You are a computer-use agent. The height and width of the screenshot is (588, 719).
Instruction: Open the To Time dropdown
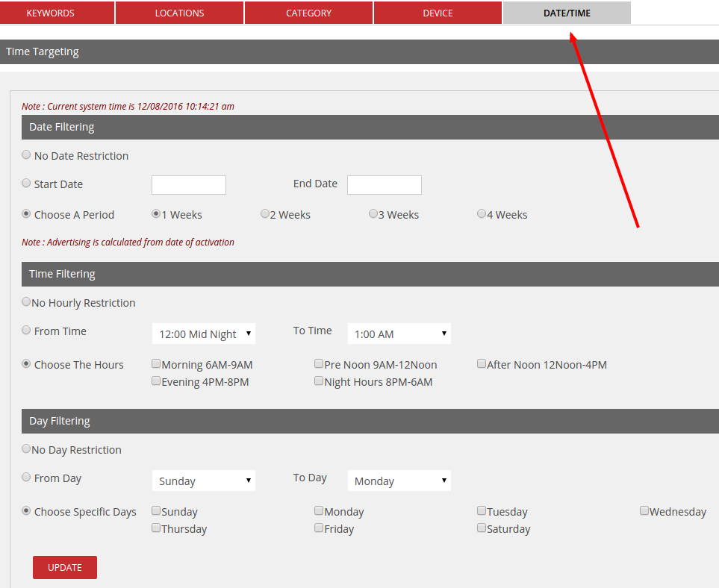399,334
